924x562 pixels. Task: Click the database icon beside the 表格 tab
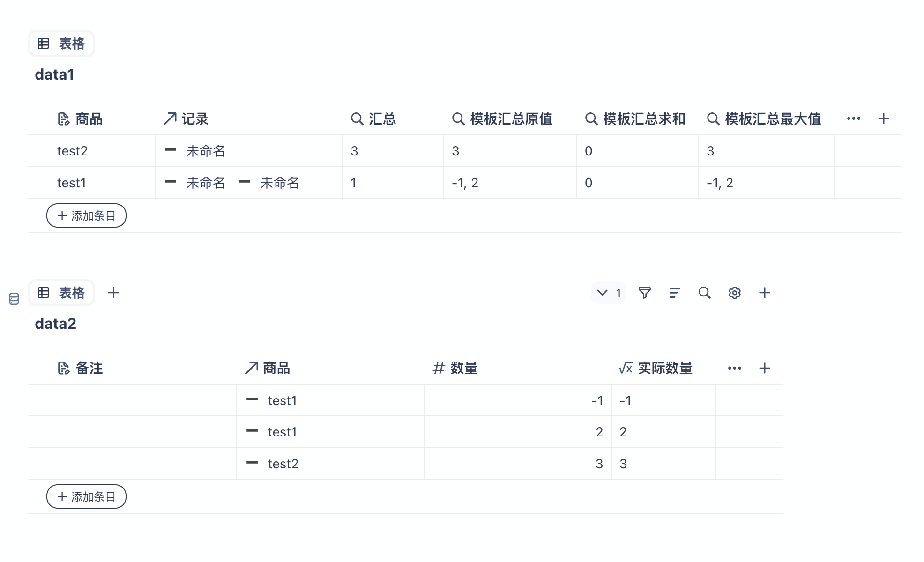[13, 298]
